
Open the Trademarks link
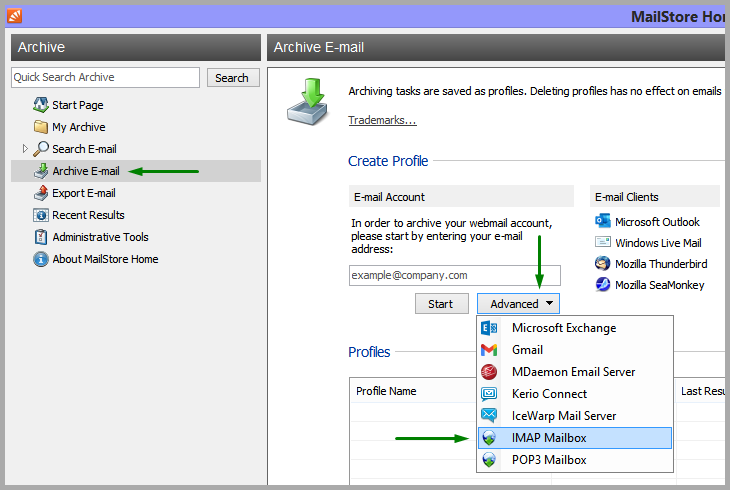pos(382,121)
